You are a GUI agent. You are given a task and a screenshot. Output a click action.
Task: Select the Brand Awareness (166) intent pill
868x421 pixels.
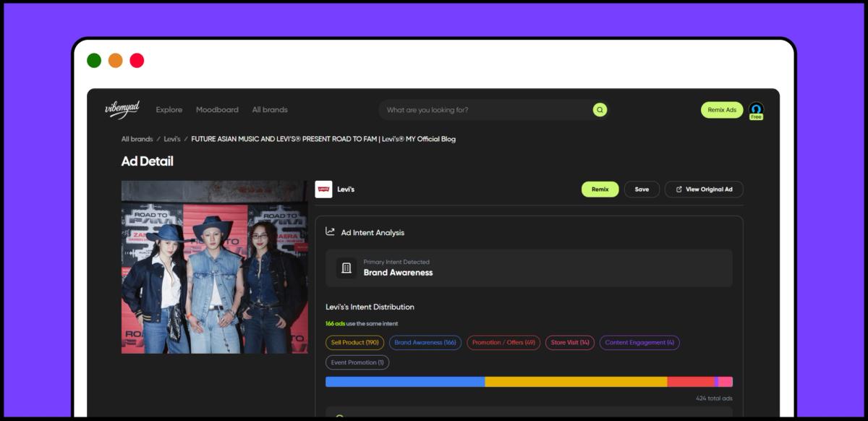425,342
